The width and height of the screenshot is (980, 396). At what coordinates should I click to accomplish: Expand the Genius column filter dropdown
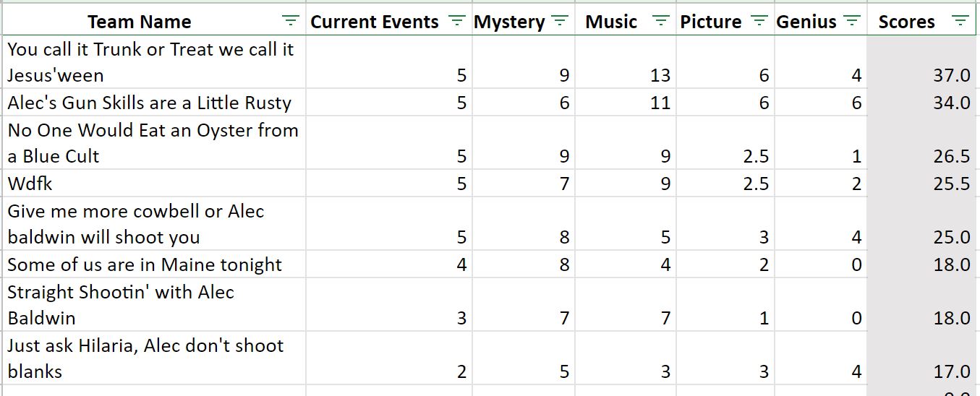coord(853,22)
